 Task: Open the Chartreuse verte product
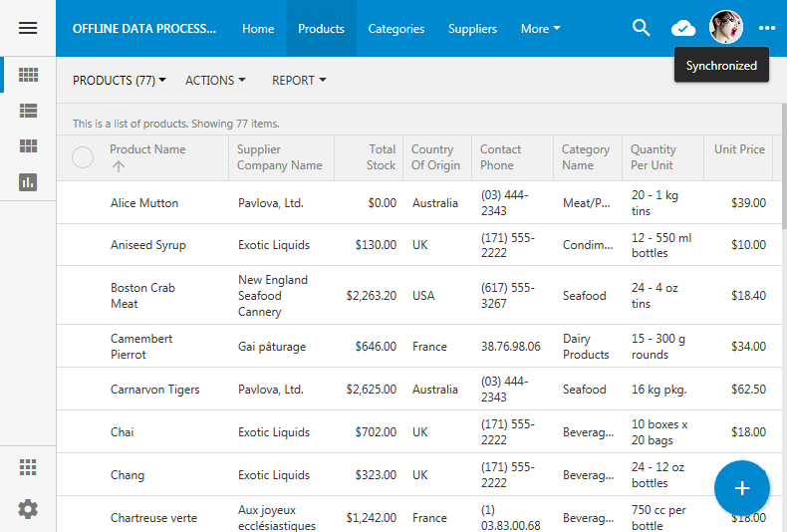[x=153, y=518]
